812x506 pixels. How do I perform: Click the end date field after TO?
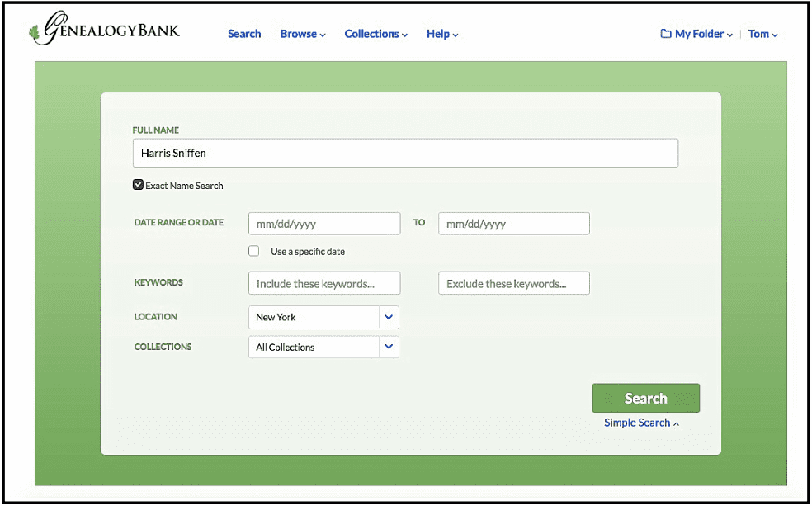coord(514,224)
